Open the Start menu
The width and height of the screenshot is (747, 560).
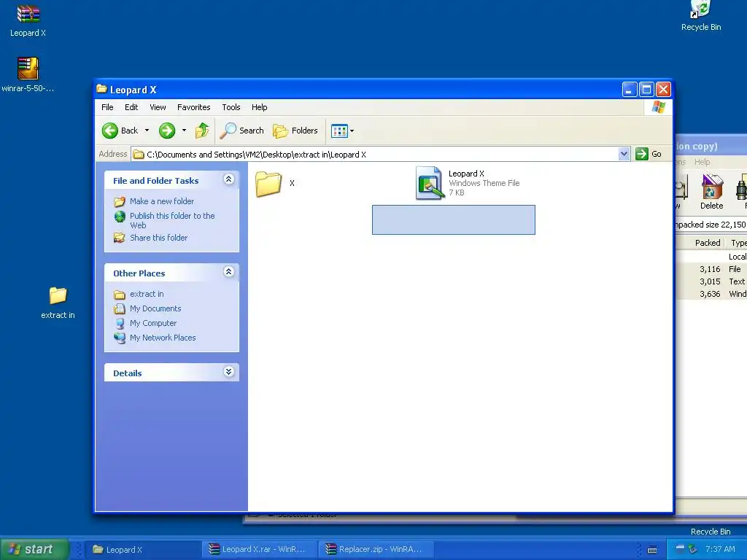click(34, 549)
